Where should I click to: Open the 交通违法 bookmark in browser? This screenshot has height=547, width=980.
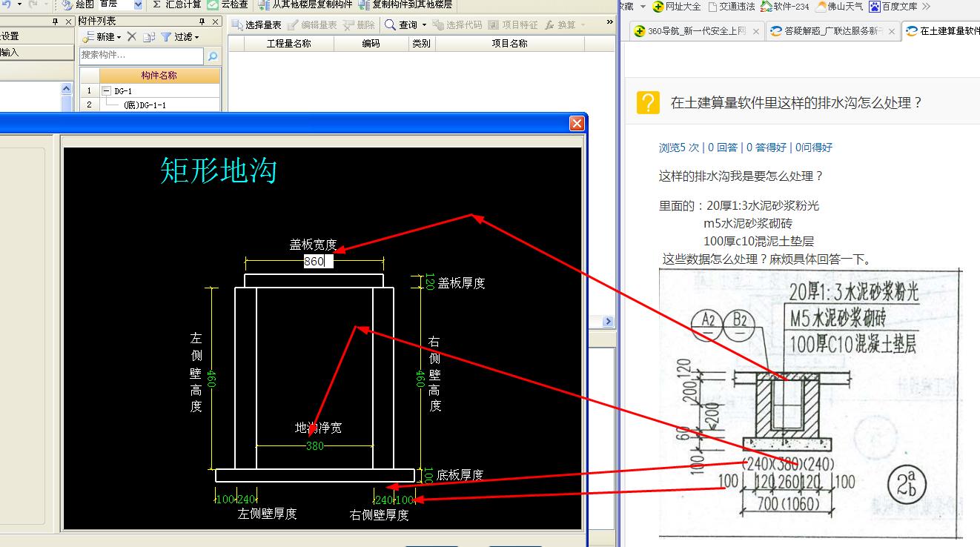click(732, 7)
